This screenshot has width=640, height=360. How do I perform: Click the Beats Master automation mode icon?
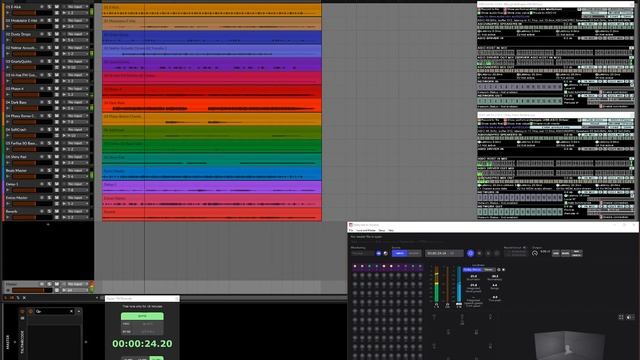coord(57,176)
